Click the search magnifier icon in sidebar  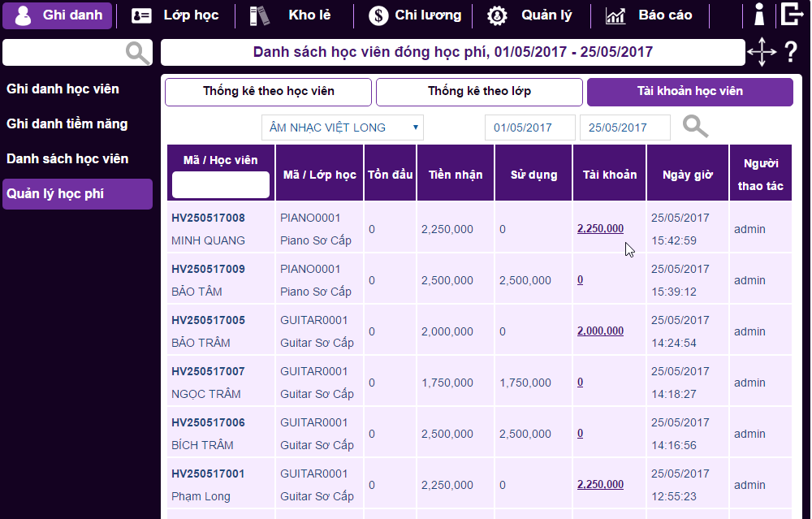138,54
